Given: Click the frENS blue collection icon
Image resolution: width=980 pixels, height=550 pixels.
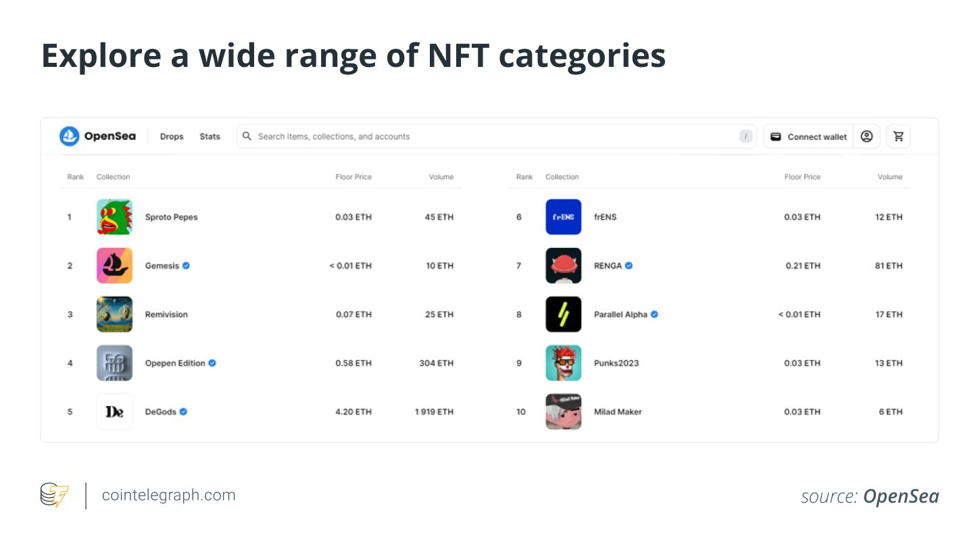Looking at the screenshot, I should pyautogui.click(x=563, y=217).
